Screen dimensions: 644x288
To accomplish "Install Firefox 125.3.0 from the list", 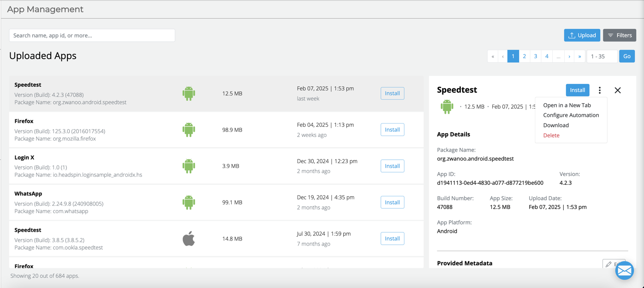I will tap(393, 129).
